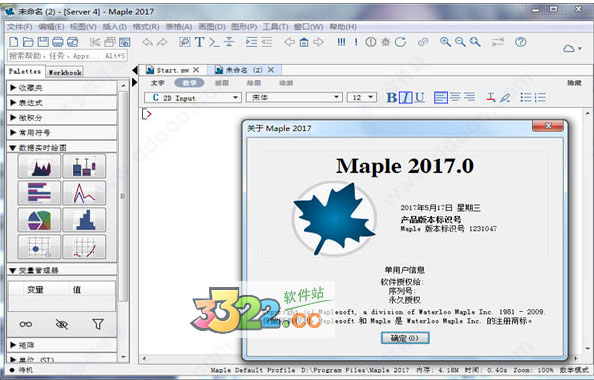The height and width of the screenshot is (380, 594).
Task: Show variables with glasses icon
Action: (26, 324)
